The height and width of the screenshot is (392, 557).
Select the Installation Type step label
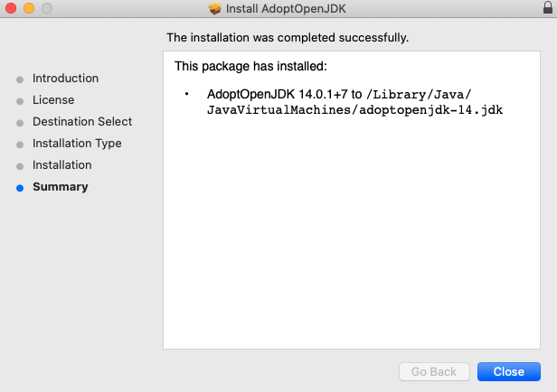(77, 144)
